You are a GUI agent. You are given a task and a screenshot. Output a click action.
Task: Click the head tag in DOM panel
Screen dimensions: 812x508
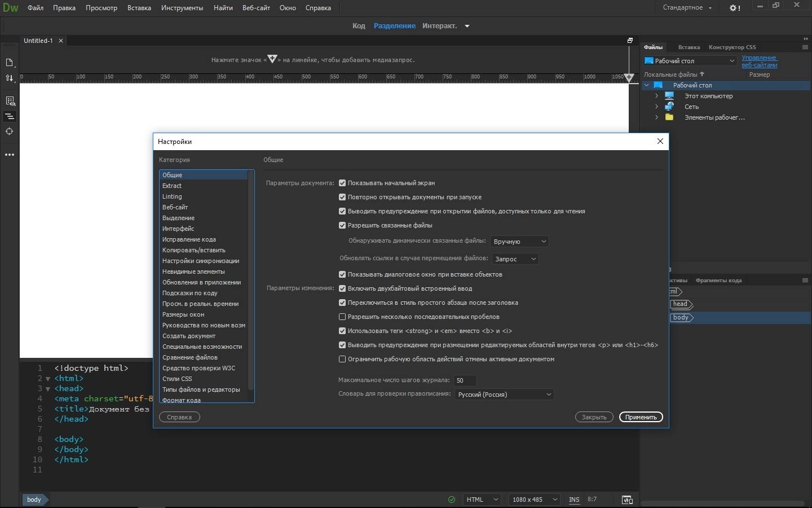point(681,304)
